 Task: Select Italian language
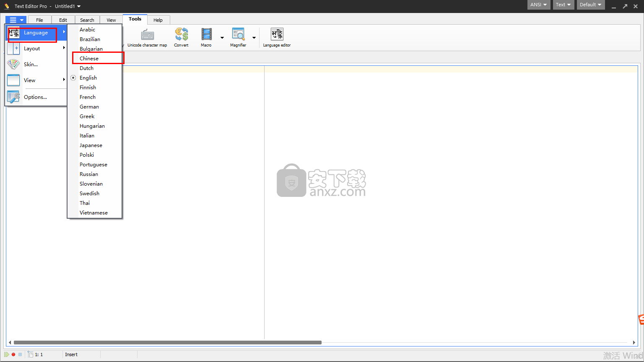(95, 136)
